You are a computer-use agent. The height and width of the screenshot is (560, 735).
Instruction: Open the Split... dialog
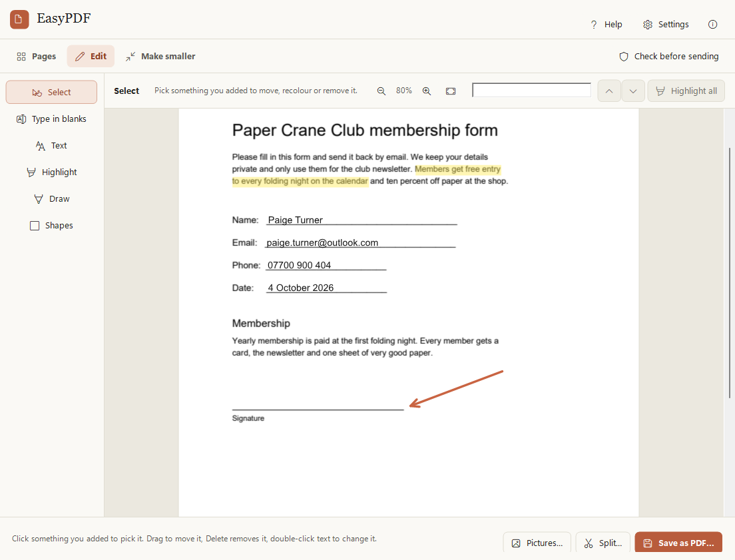point(603,543)
